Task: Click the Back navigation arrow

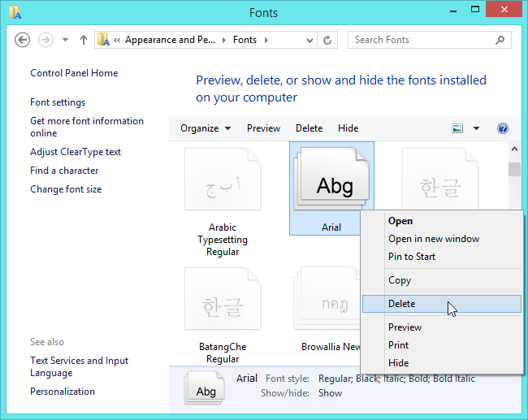Action: (23, 40)
